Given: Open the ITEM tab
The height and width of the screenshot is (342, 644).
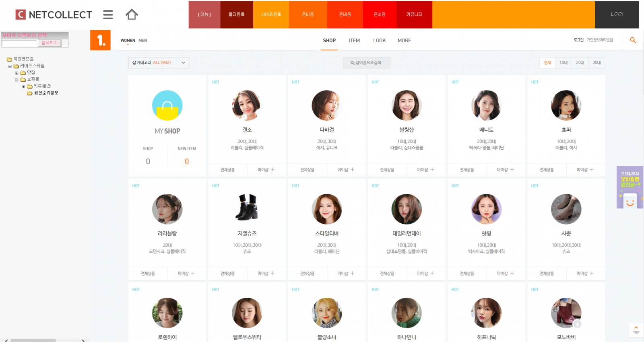Looking at the screenshot, I should tap(354, 41).
